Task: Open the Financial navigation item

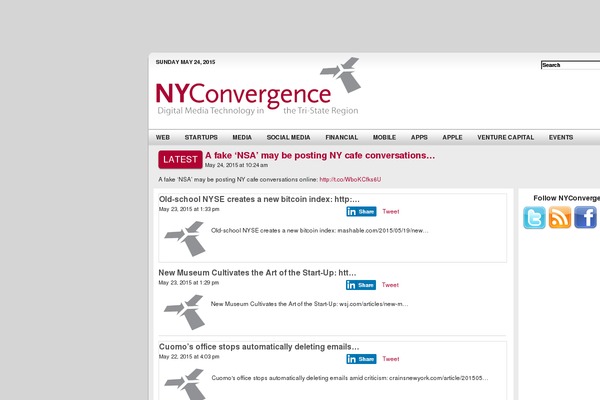Action: (341, 137)
